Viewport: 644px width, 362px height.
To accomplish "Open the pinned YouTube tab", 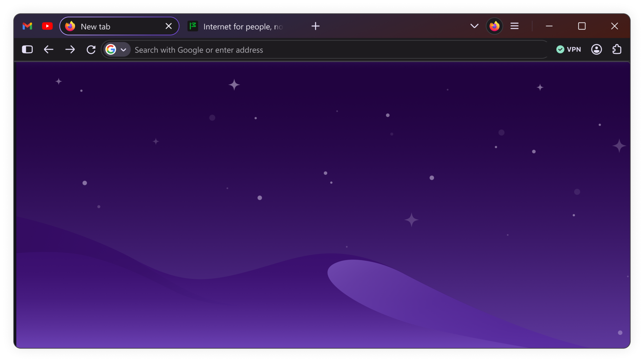I will (x=47, y=26).
